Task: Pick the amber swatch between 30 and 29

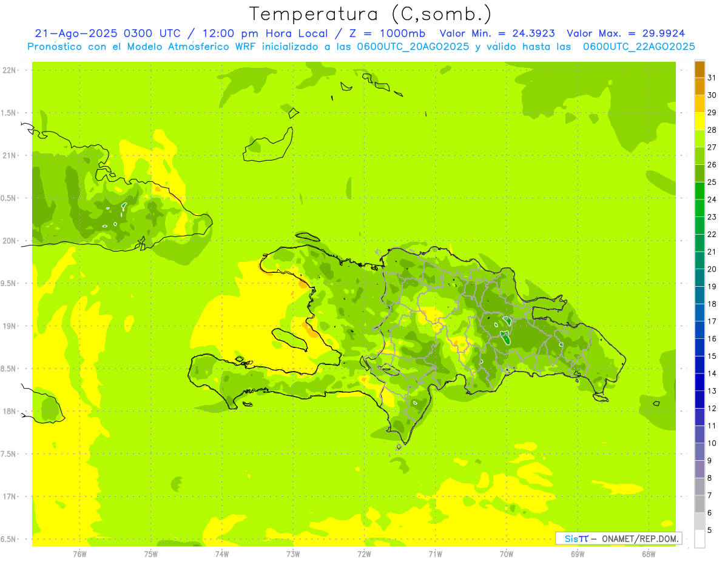Action: [699, 104]
